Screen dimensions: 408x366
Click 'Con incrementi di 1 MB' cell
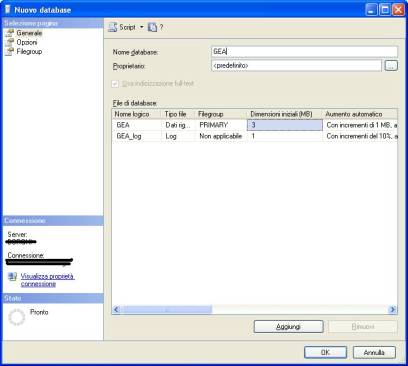pos(360,125)
